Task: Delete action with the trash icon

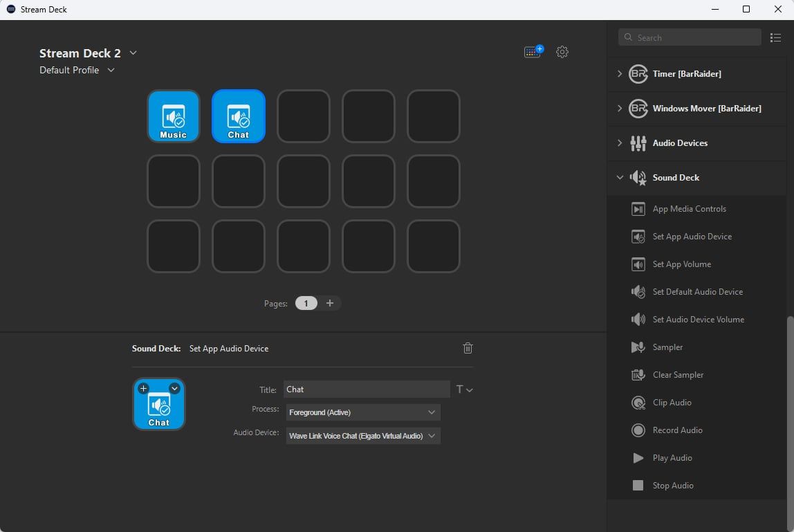Action: coord(468,349)
